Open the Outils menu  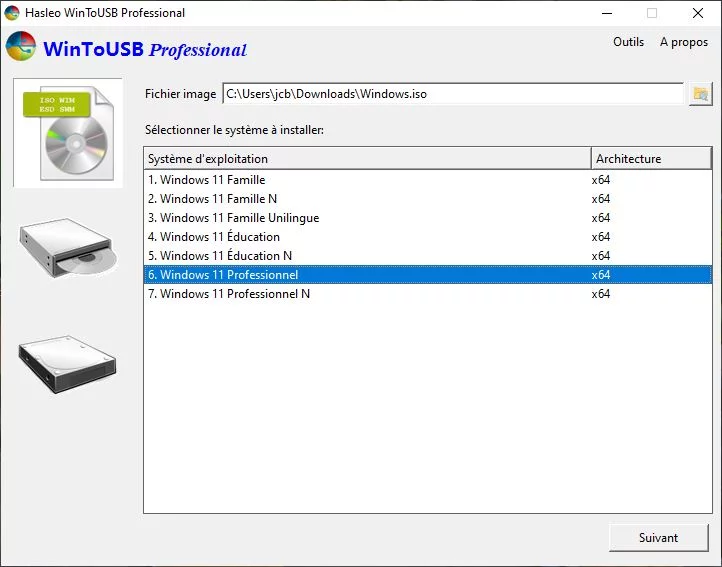point(628,42)
